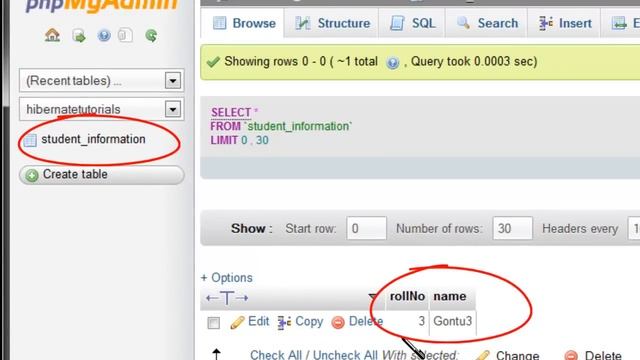Viewport: 640px width, 360px height.
Task: Focus the Start row input field
Action: point(366,228)
